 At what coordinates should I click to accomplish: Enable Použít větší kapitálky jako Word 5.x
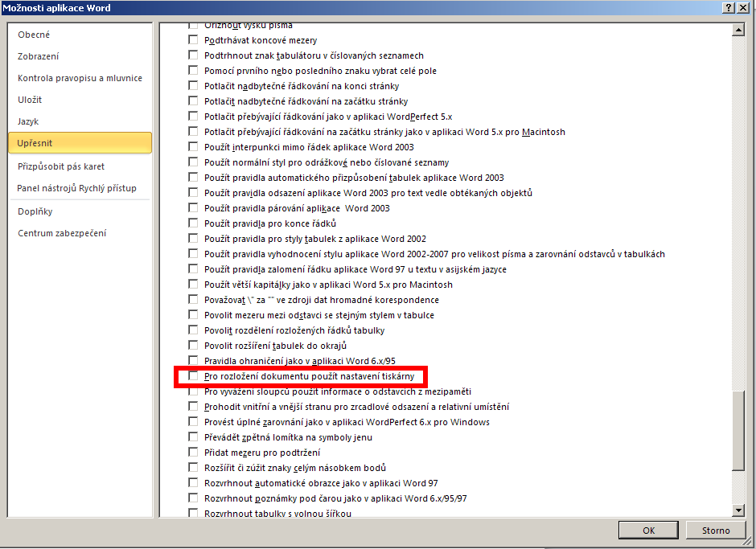(193, 284)
